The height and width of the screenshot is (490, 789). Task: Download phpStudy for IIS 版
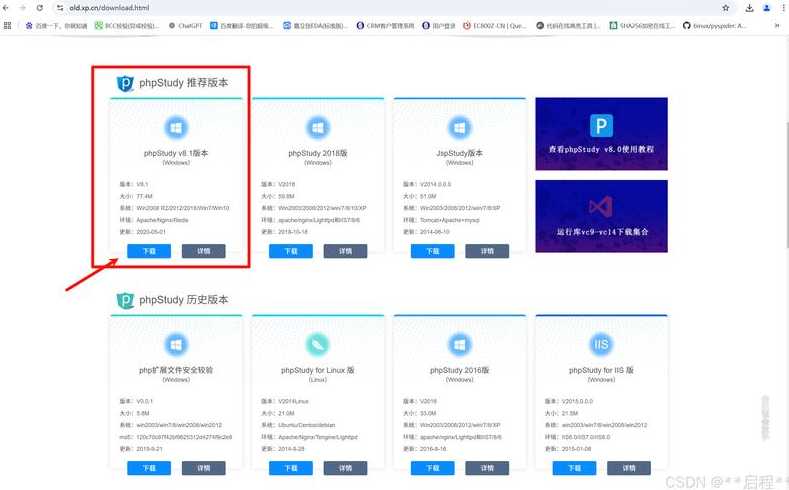pos(575,468)
